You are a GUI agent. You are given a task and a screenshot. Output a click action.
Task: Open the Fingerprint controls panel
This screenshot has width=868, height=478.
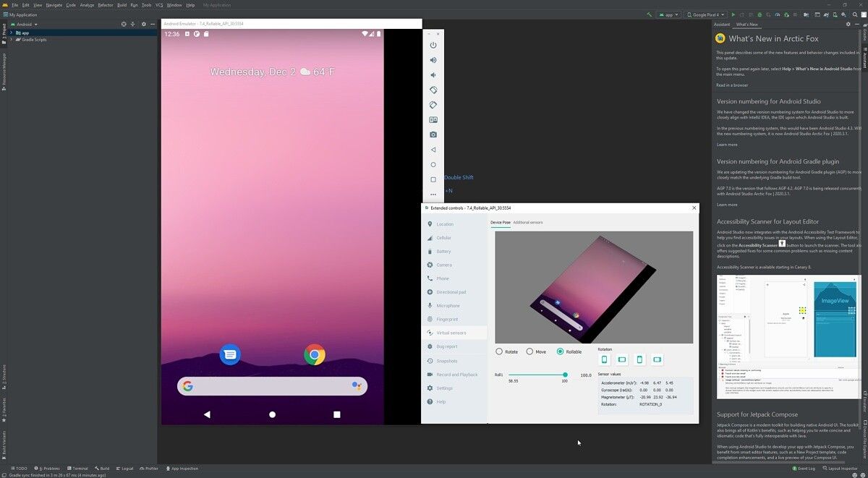click(447, 319)
